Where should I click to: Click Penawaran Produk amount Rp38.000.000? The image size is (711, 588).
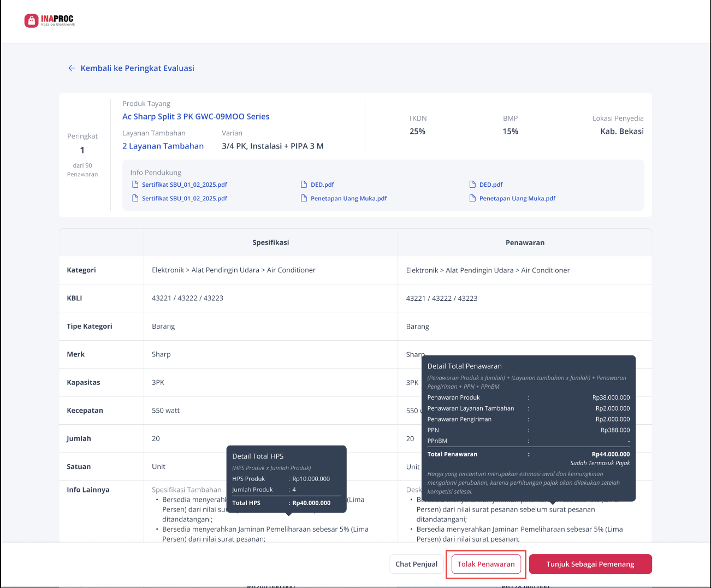click(611, 397)
